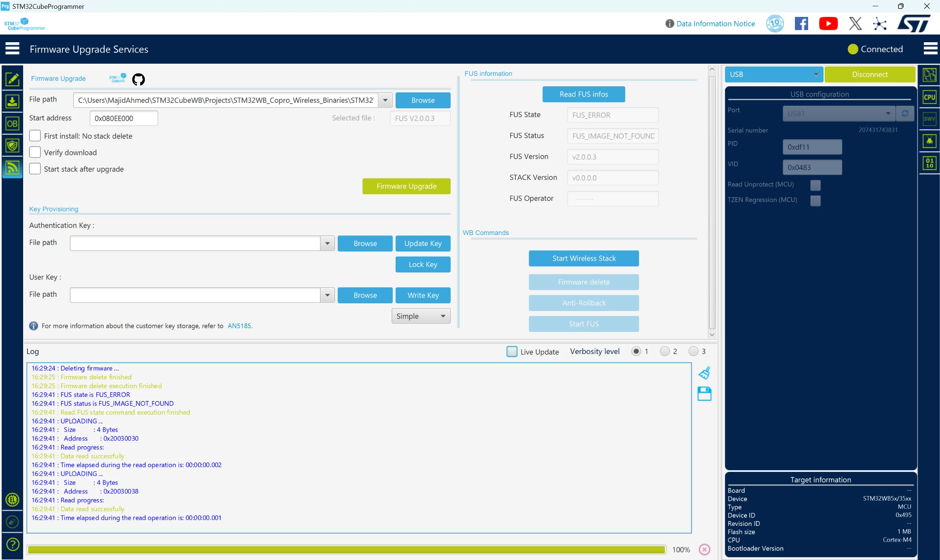Open the USB1 port dropdown

coord(839,113)
